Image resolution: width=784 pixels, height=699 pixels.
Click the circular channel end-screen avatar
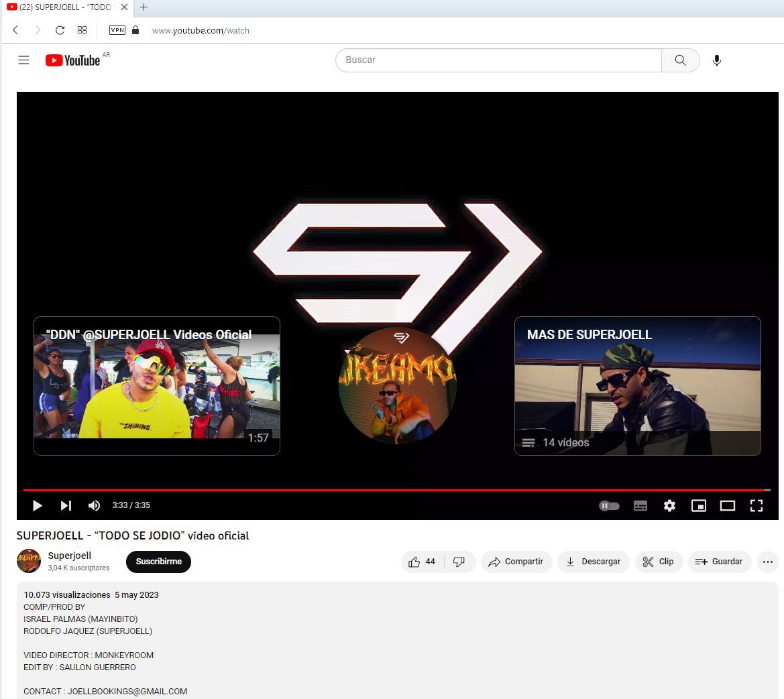[398, 386]
